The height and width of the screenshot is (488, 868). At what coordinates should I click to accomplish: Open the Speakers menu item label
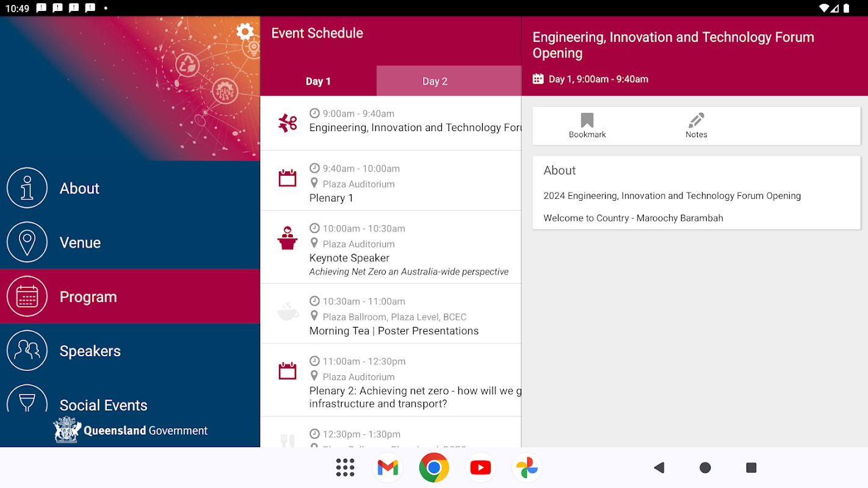tap(90, 351)
